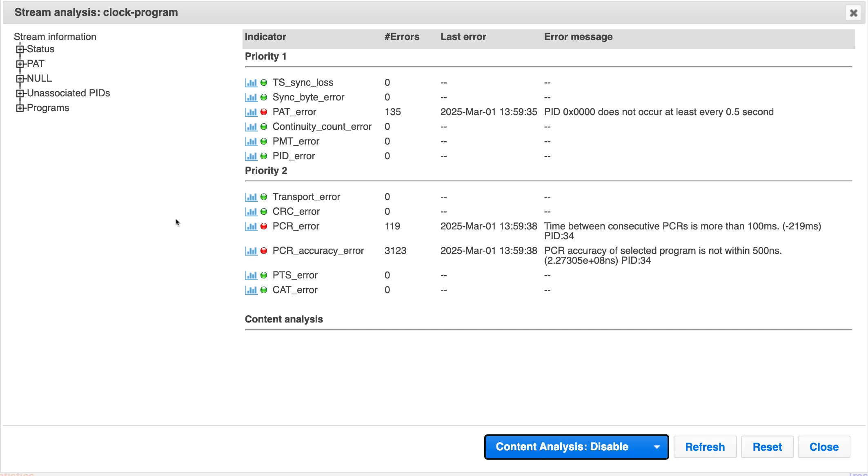Expand the PAT tree node
Screen dimensions: 868x476
click(20, 64)
